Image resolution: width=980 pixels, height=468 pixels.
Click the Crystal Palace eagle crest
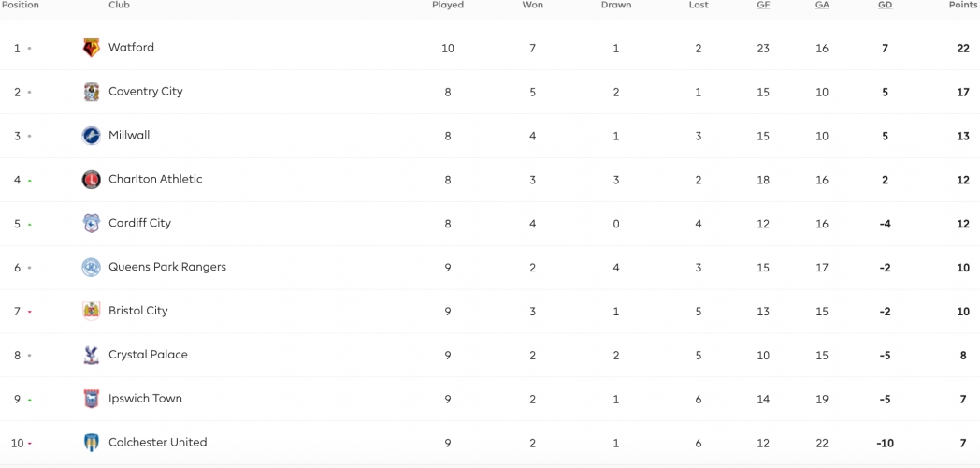pos(92,355)
